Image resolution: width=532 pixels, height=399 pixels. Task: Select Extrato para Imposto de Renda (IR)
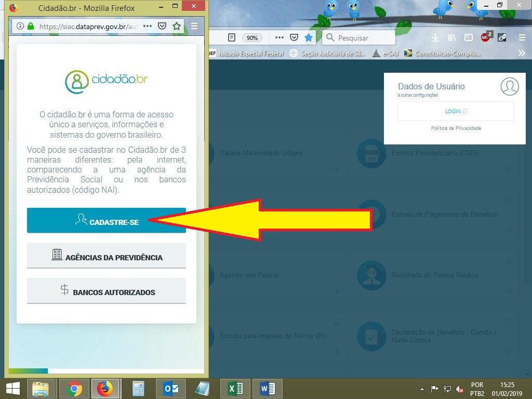point(273,336)
